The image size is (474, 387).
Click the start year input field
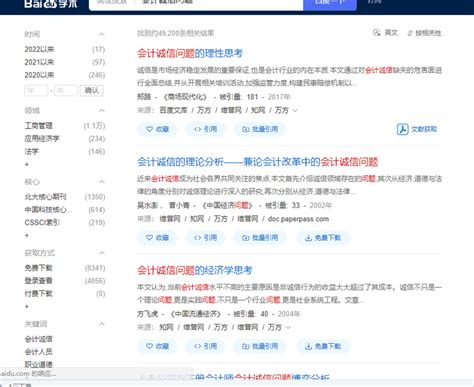tap(36, 90)
